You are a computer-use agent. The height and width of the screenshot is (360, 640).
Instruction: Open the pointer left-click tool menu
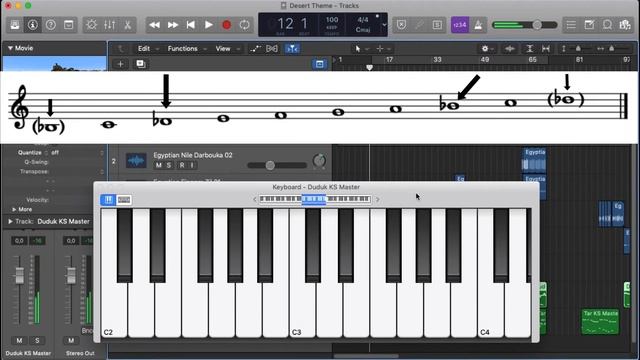361,49
